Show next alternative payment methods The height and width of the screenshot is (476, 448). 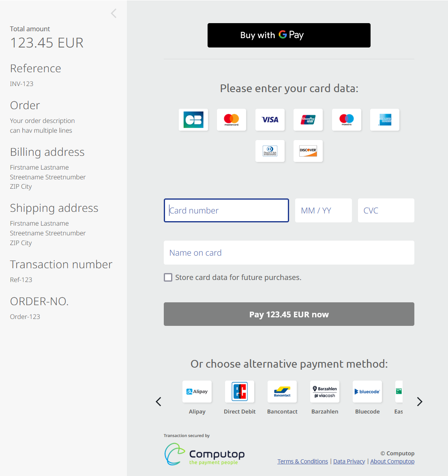(420, 402)
